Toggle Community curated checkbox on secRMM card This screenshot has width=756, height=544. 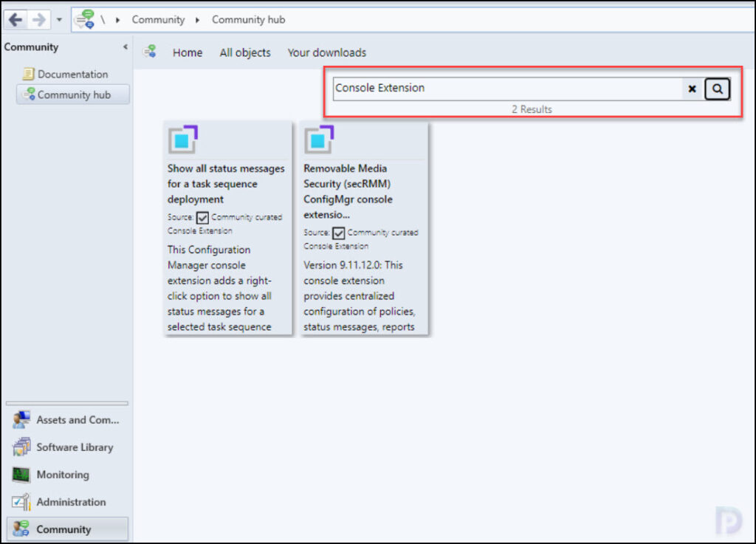[x=338, y=233]
